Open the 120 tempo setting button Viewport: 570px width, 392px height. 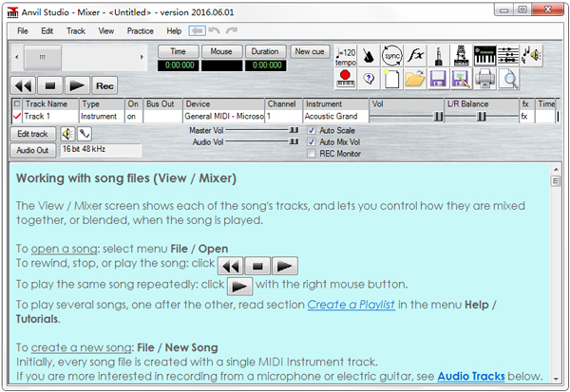coord(346,56)
